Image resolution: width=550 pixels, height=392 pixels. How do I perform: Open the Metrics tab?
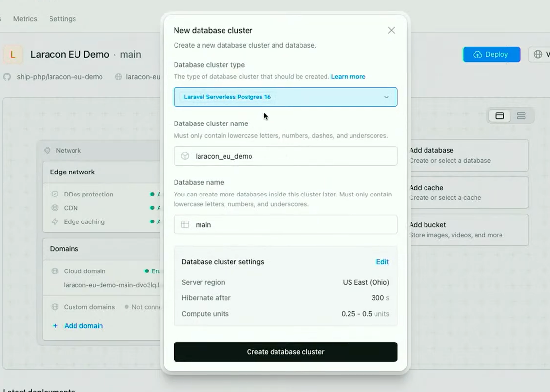(x=25, y=19)
